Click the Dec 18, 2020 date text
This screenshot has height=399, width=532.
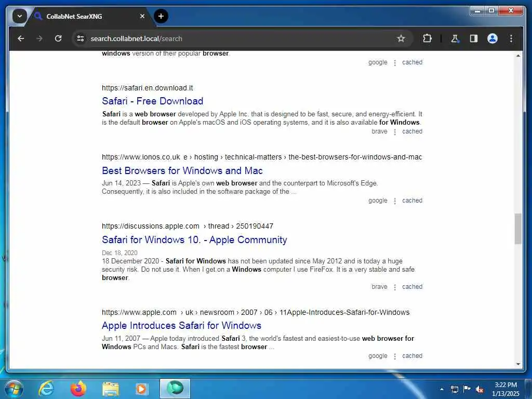click(119, 253)
